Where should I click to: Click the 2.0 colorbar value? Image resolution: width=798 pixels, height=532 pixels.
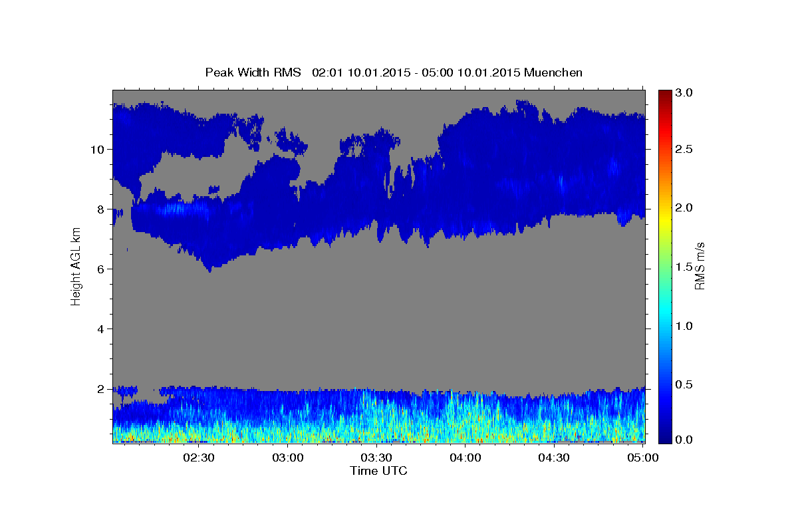click(685, 208)
